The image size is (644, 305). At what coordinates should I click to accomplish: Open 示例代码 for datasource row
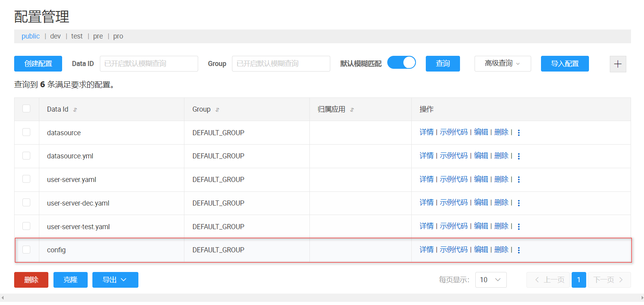tap(454, 132)
